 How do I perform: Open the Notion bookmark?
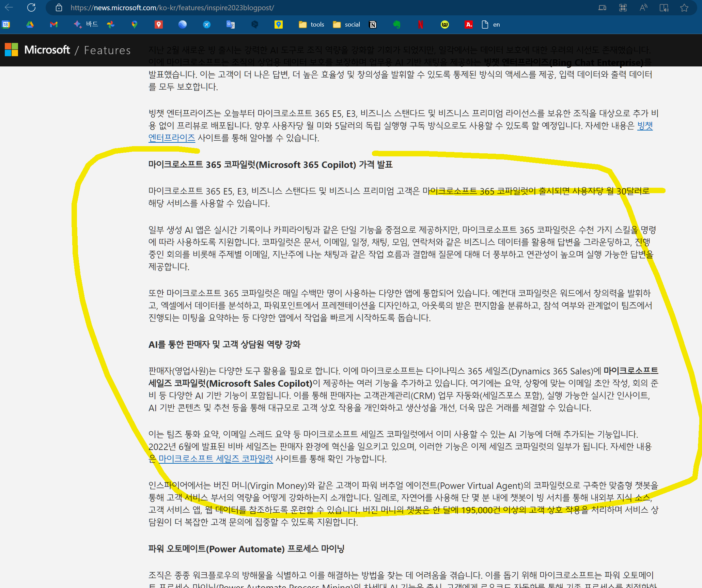tap(373, 25)
